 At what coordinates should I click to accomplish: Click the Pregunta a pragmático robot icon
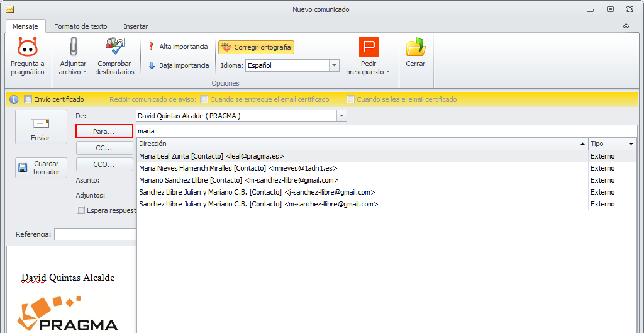pyautogui.click(x=28, y=47)
